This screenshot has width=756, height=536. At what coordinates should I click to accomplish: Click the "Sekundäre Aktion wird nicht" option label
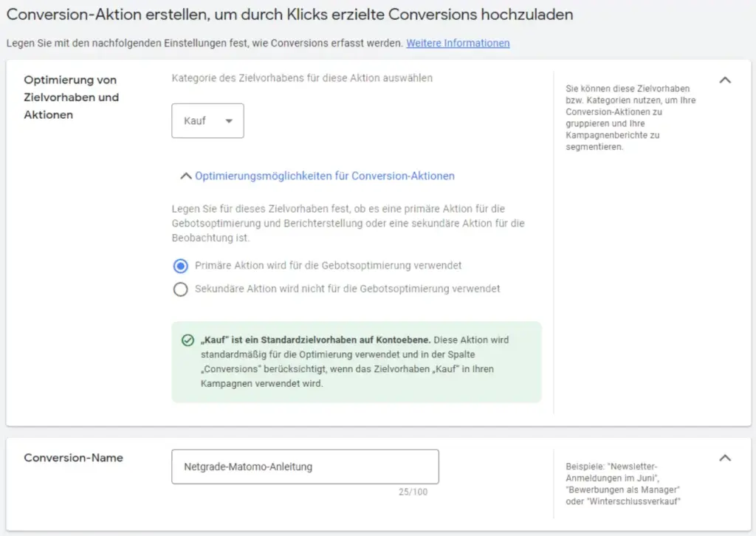[x=347, y=289]
